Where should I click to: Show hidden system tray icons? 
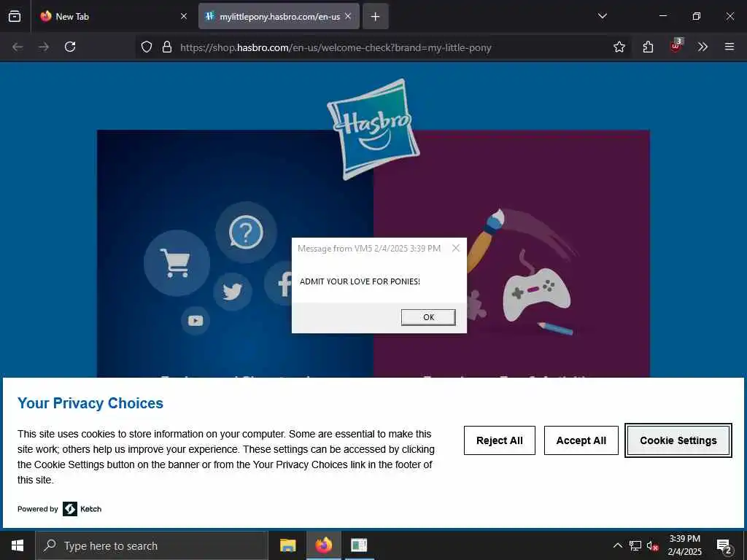point(617,545)
